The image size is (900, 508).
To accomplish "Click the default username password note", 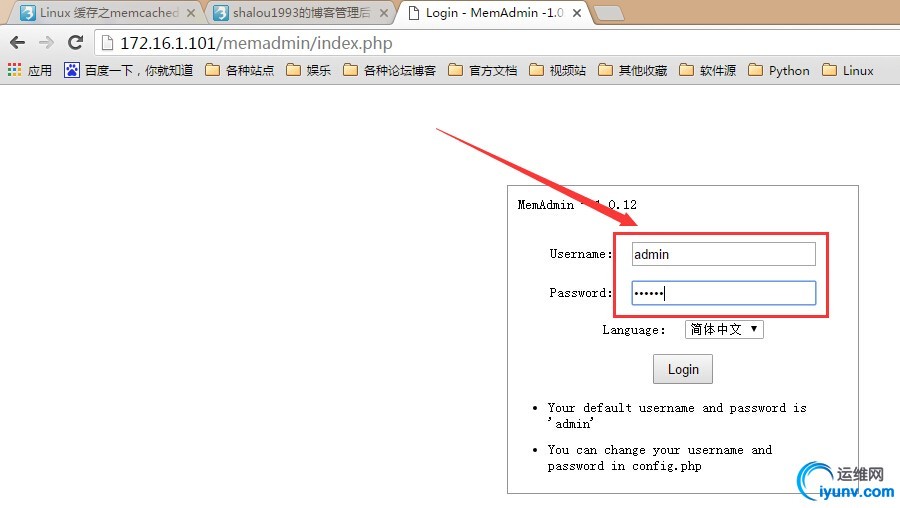I will tap(677, 416).
